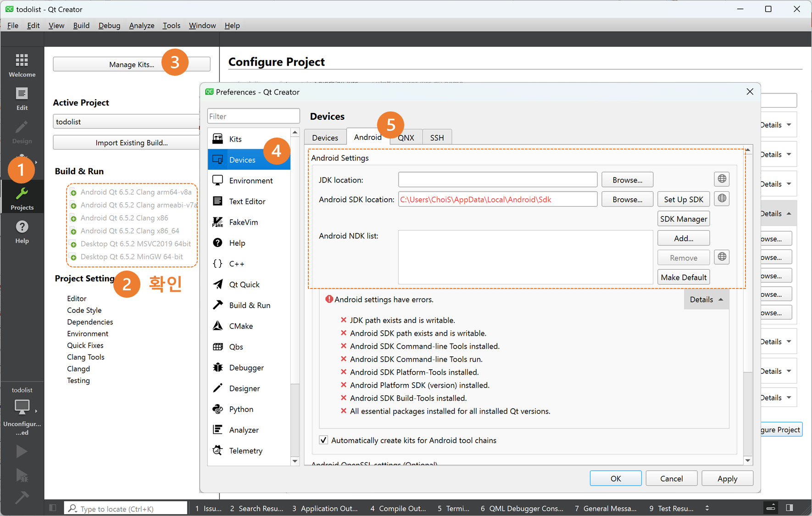Collapse Android settings errors Details
812x516 pixels.
[706, 300]
